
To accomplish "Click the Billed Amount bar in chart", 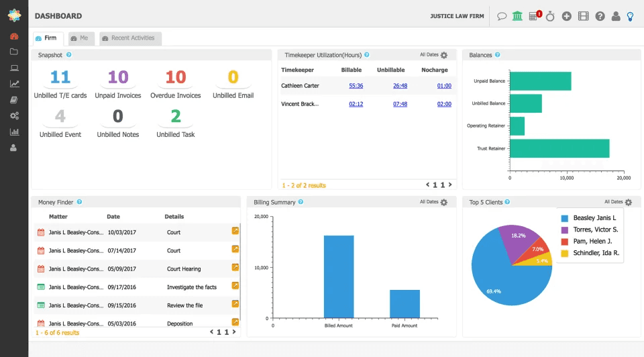I will coord(339,276).
